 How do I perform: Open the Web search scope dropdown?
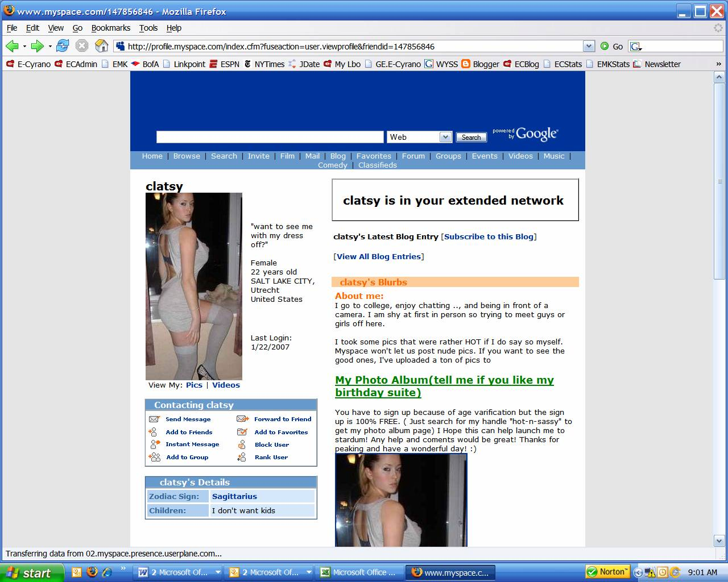[x=445, y=137]
